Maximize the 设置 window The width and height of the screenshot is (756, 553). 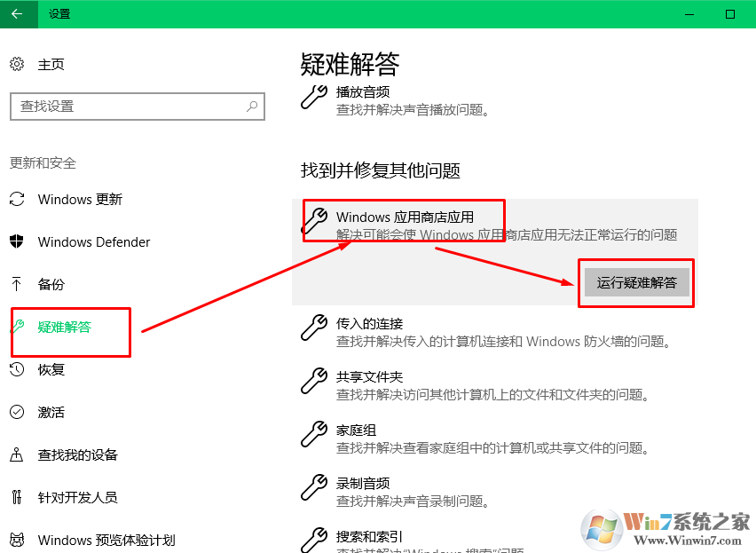[730, 14]
